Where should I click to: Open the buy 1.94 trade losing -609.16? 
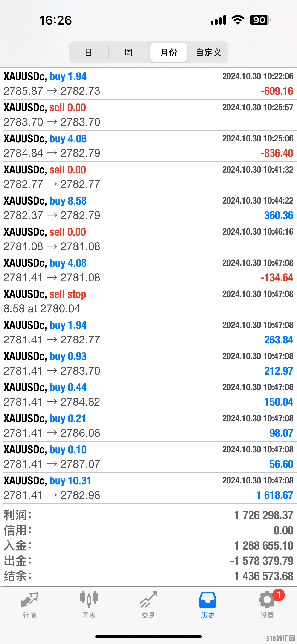point(148,84)
